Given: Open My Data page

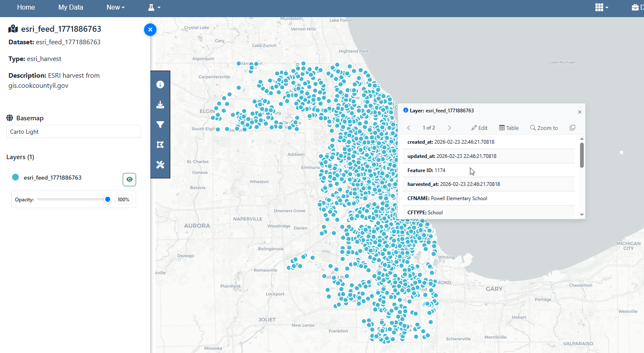Looking at the screenshot, I should click(71, 8).
